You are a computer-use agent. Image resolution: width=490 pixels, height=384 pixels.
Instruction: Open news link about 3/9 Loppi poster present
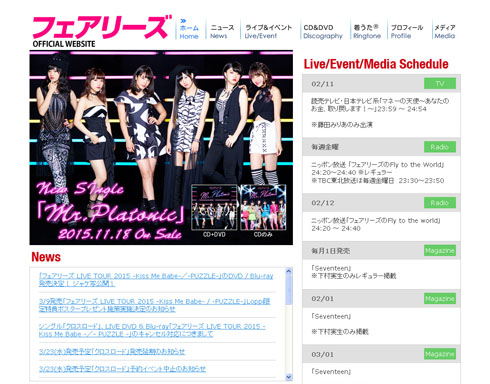pos(154,305)
